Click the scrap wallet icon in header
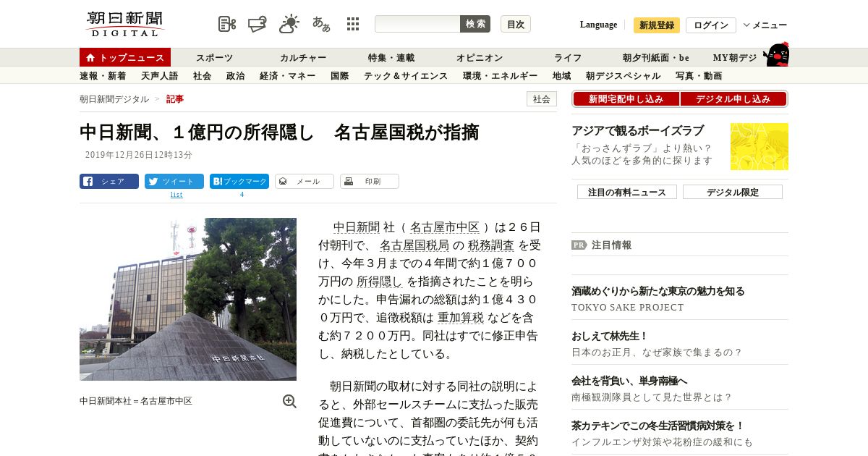 (x=258, y=24)
